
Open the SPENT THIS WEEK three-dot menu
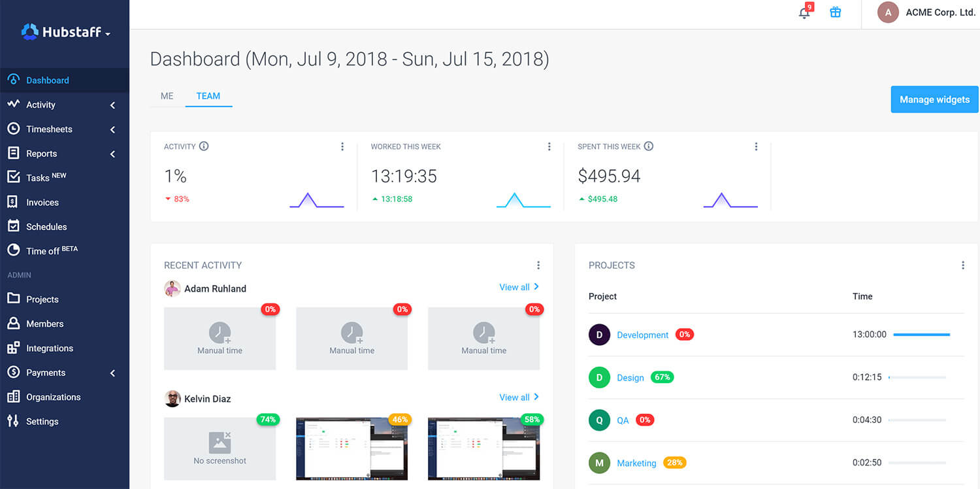click(x=756, y=146)
